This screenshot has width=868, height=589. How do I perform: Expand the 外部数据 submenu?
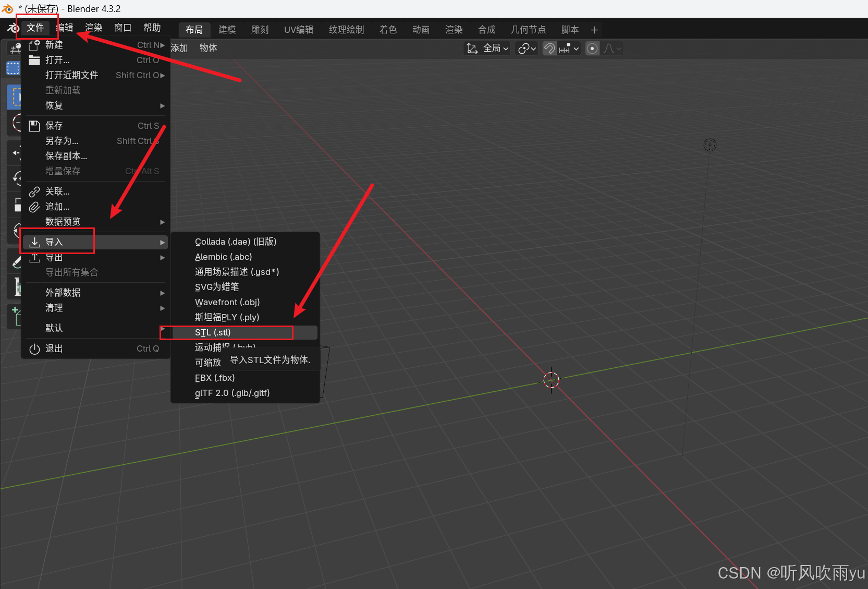[x=95, y=293]
